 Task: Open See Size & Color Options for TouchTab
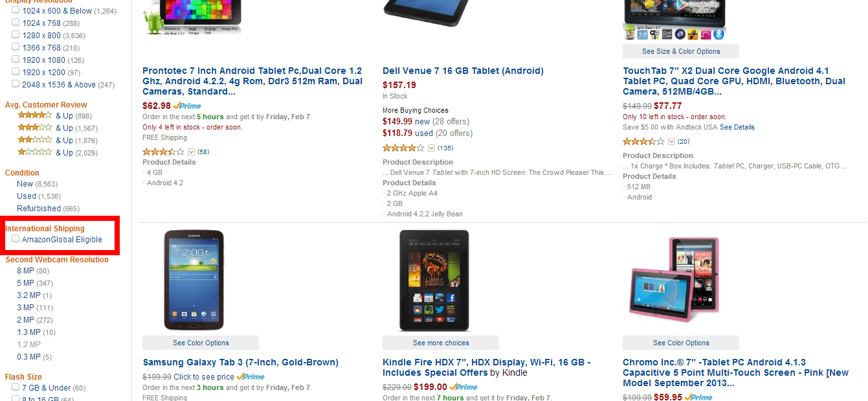[x=680, y=51]
